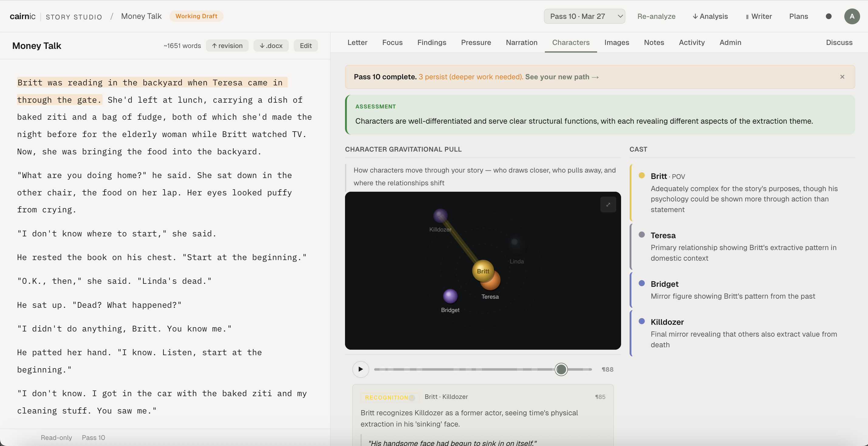Select the Bridget sphere in graph

(x=450, y=296)
